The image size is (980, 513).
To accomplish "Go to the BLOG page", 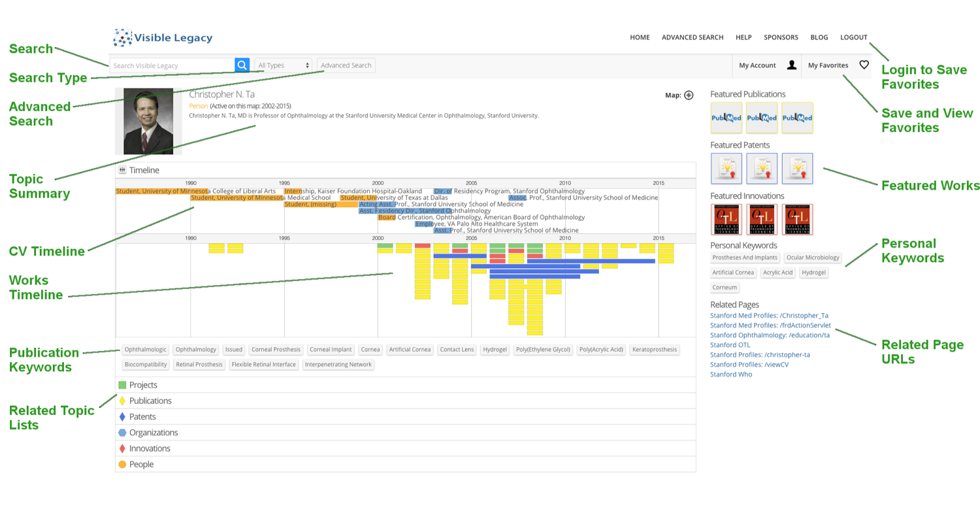I will pos(819,37).
